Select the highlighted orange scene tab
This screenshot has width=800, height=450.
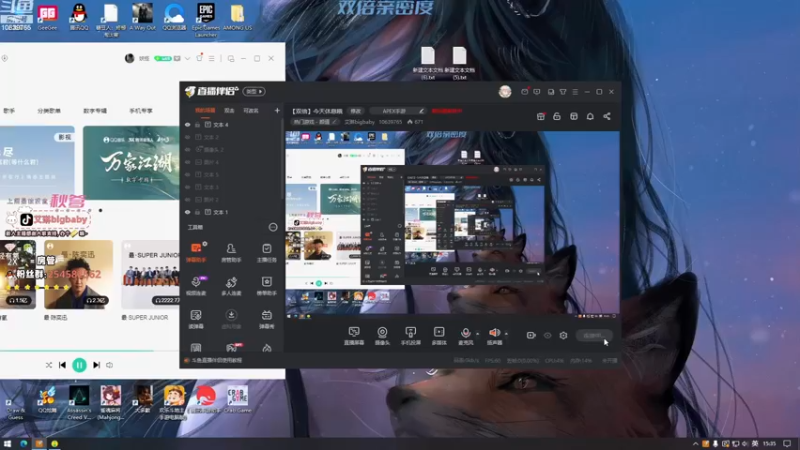(205, 110)
